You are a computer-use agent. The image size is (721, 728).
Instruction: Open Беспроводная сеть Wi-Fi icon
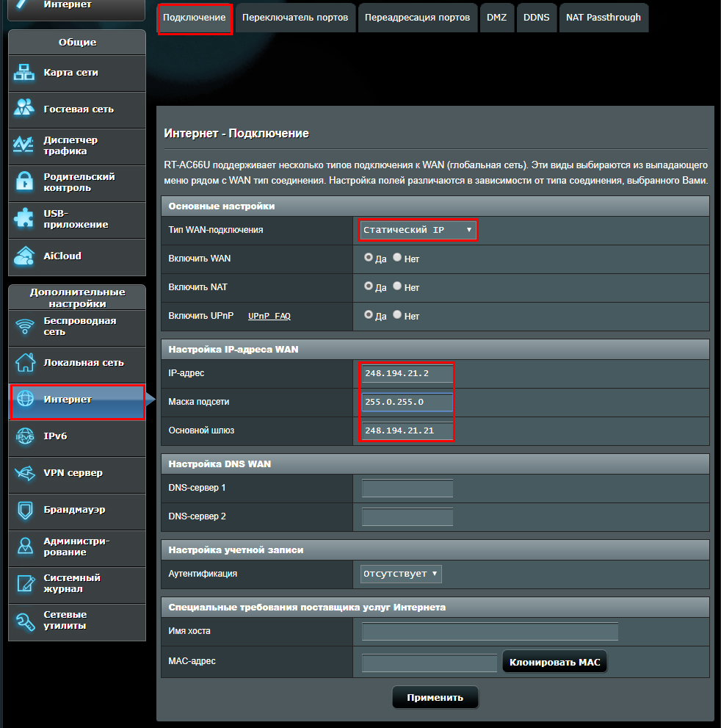pos(25,326)
